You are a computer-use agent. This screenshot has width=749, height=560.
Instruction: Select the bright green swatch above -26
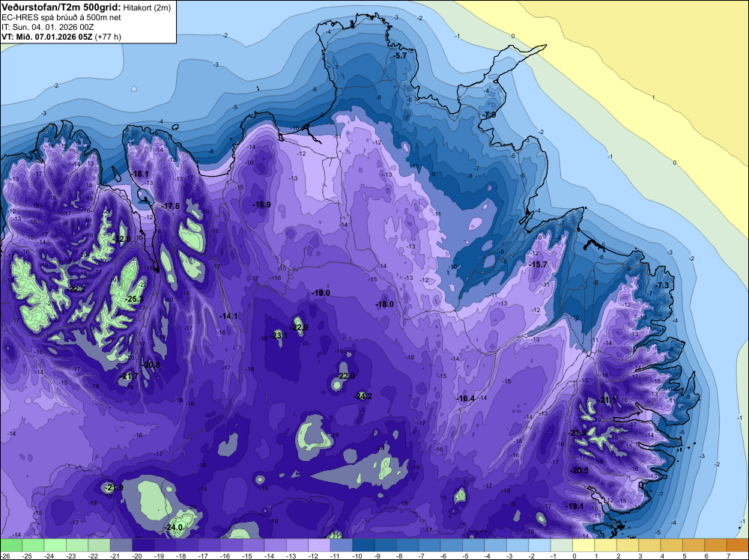[x=11, y=545]
